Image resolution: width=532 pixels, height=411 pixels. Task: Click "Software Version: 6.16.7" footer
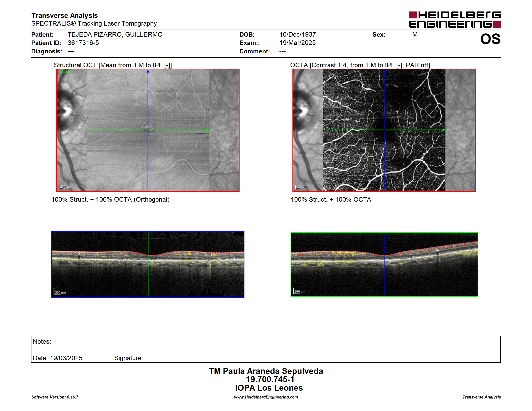click(x=55, y=397)
